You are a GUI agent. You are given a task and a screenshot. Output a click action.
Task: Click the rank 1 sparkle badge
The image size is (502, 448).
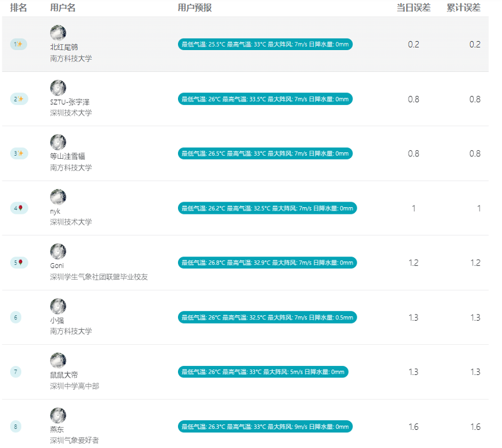tap(19, 44)
